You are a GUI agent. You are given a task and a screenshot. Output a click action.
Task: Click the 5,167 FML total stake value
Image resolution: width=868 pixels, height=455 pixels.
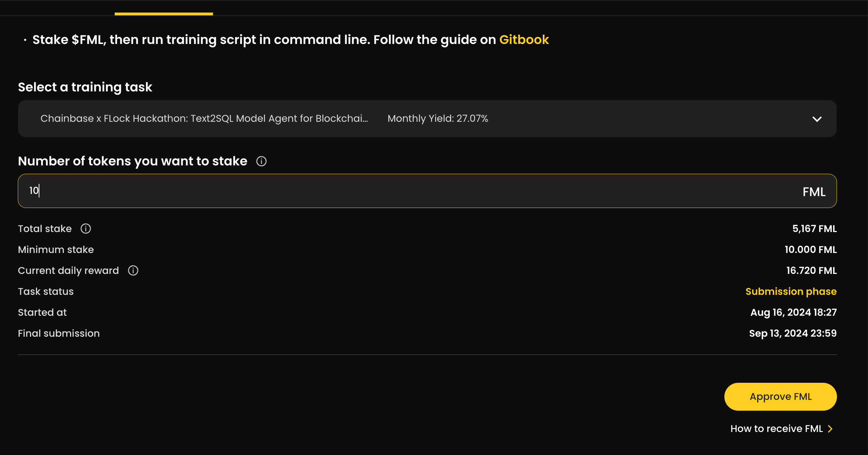814,229
